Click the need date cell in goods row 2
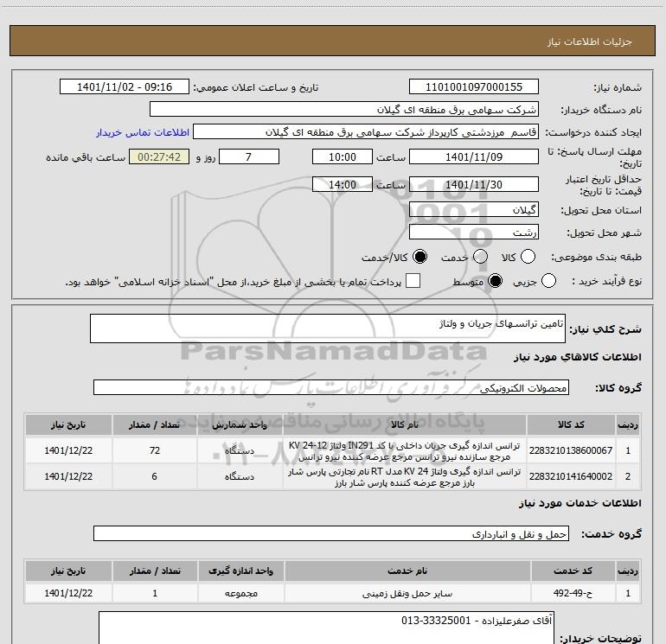 [x=68, y=477]
